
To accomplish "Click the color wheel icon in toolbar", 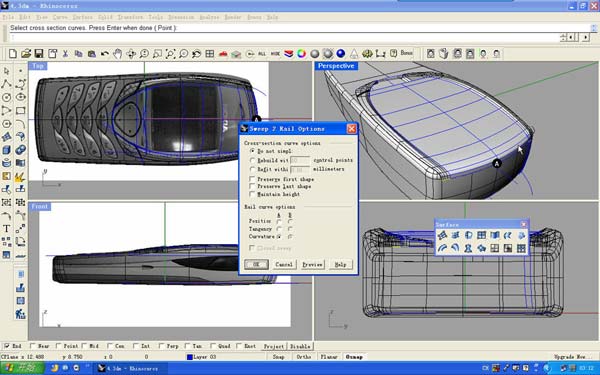I will click(301, 54).
